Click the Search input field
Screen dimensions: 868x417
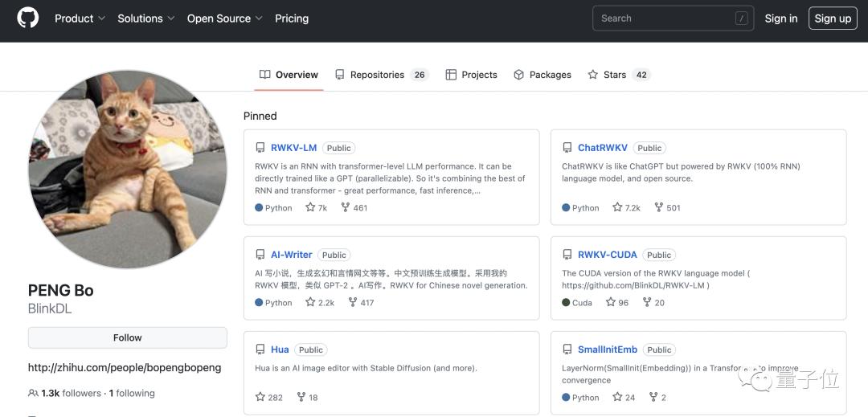tap(663, 18)
